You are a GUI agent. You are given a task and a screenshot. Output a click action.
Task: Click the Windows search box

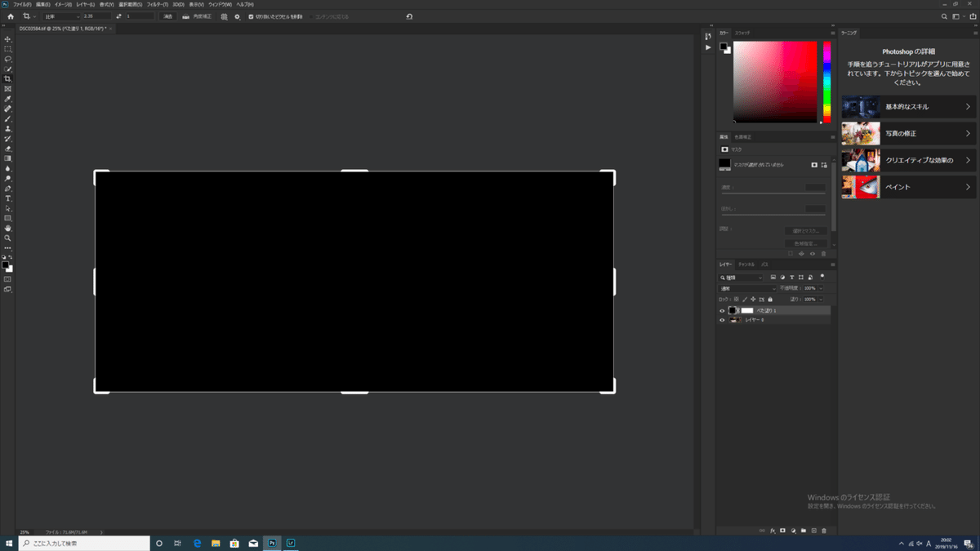click(84, 543)
